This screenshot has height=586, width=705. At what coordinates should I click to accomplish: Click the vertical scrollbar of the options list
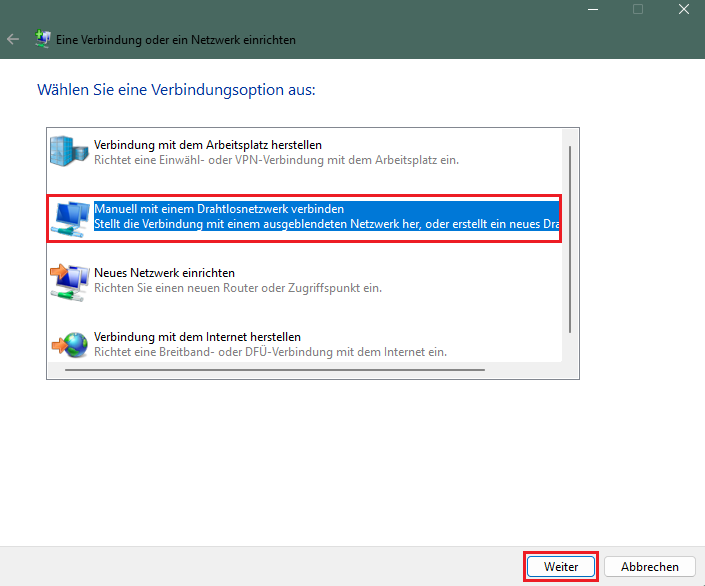[570, 239]
